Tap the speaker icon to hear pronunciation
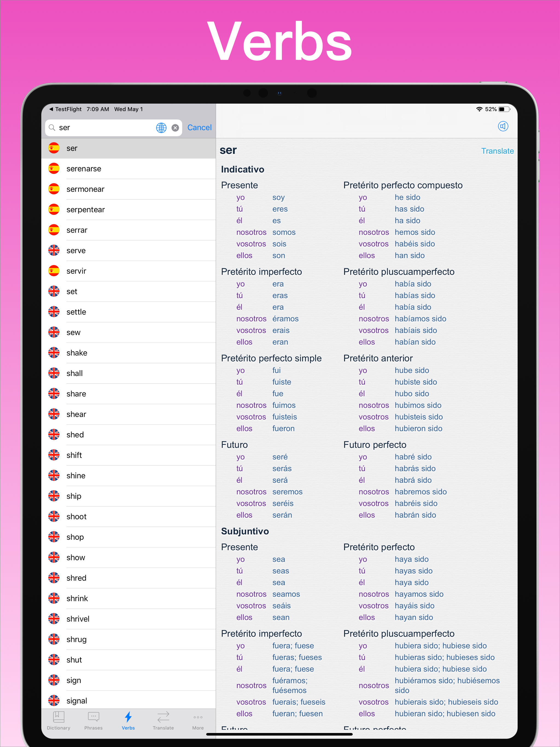Viewport: 560px width, 747px height. tap(503, 127)
